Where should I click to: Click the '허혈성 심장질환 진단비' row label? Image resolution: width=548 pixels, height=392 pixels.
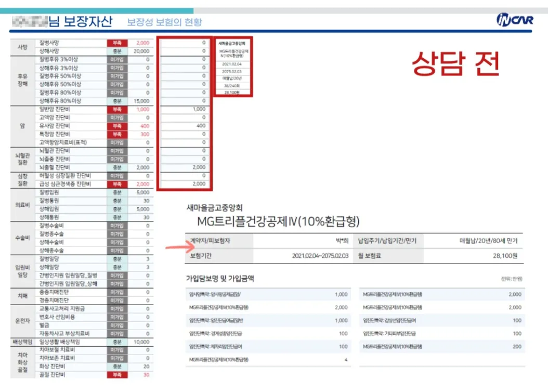point(65,176)
